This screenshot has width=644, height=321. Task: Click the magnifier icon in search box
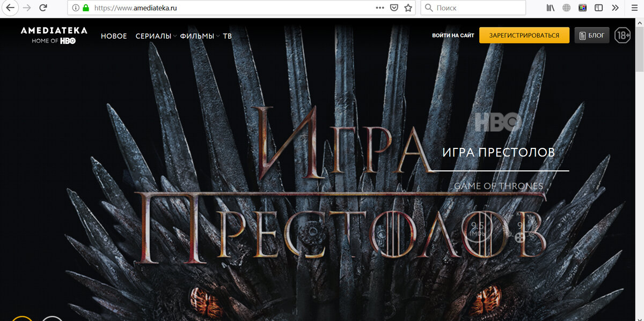[429, 8]
